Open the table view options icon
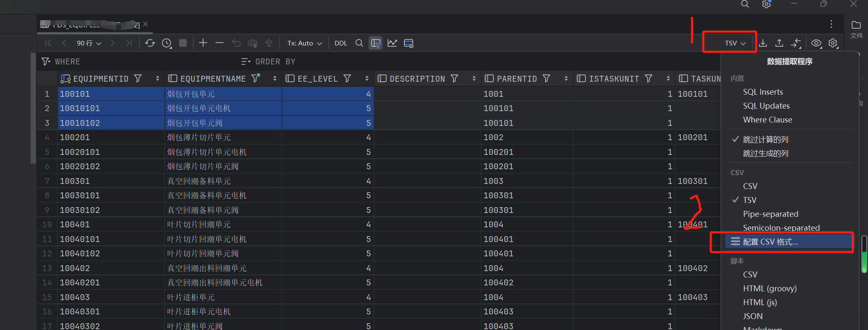Viewport: 868px width, 330px height. pyautogui.click(x=409, y=43)
